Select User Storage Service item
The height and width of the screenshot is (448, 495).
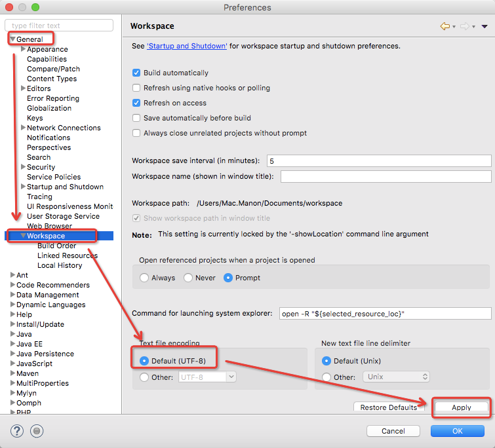pyautogui.click(x=63, y=216)
